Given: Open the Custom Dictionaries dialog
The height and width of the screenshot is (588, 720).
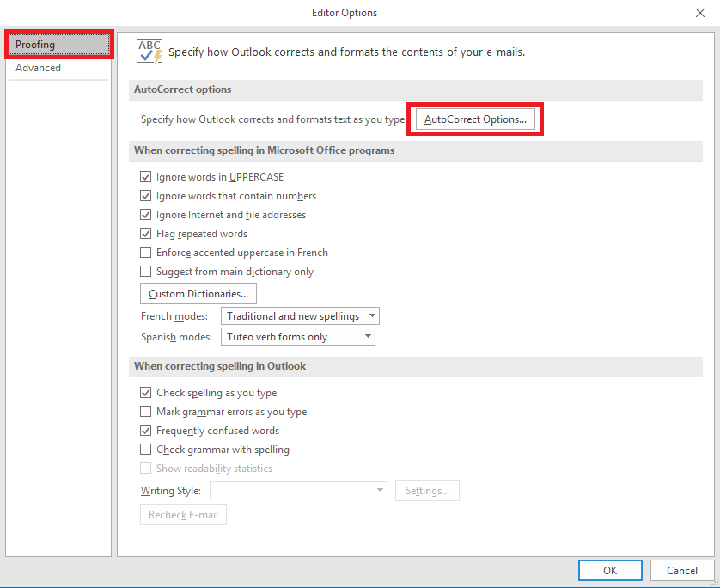Looking at the screenshot, I should (x=198, y=293).
